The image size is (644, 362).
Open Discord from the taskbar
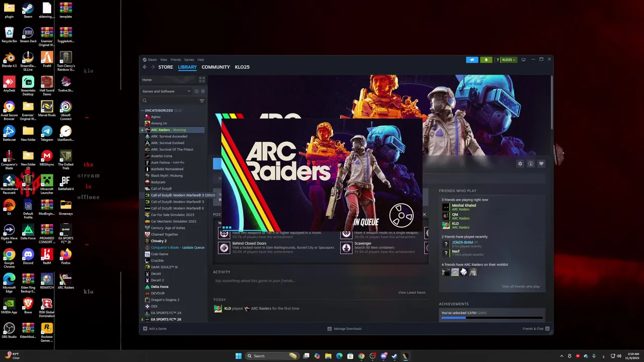(383, 356)
